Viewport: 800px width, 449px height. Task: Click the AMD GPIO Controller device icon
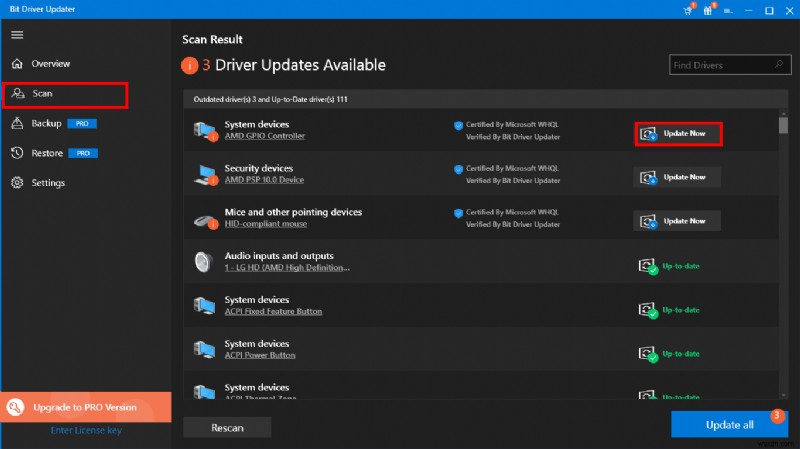click(x=206, y=131)
